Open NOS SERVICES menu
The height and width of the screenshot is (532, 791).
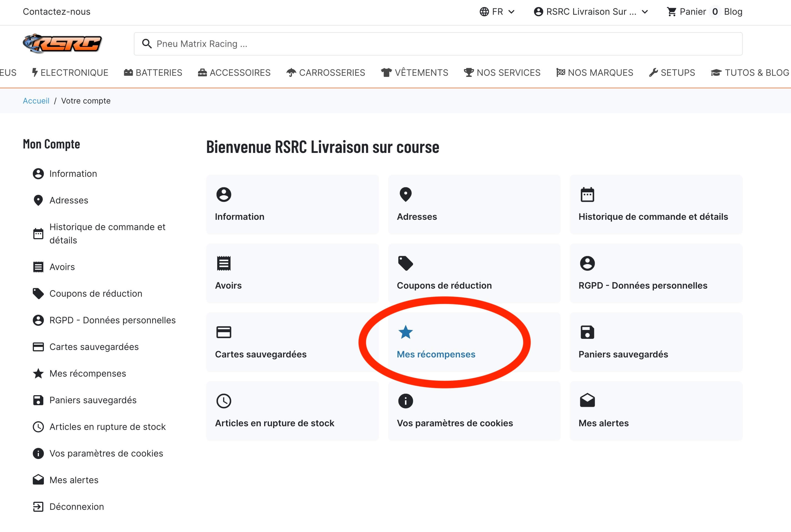(x=502, y=73)
